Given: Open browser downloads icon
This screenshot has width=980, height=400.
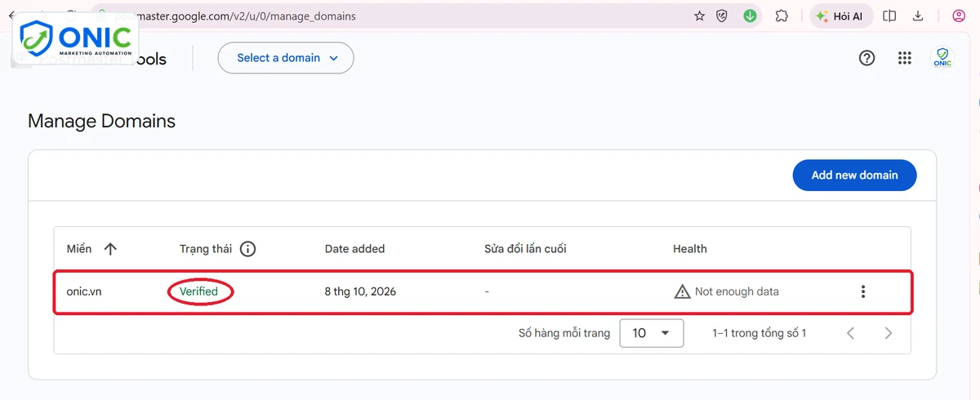Looking at the screenshot, I should tap(918, 16).
